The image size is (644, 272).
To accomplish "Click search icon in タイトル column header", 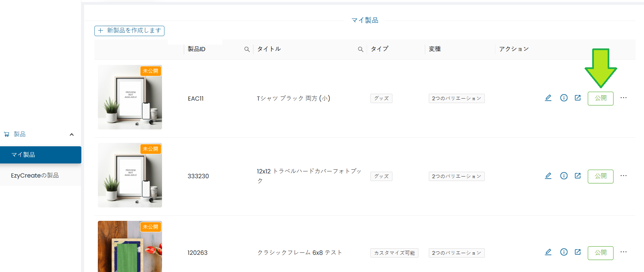I will 360,49.
